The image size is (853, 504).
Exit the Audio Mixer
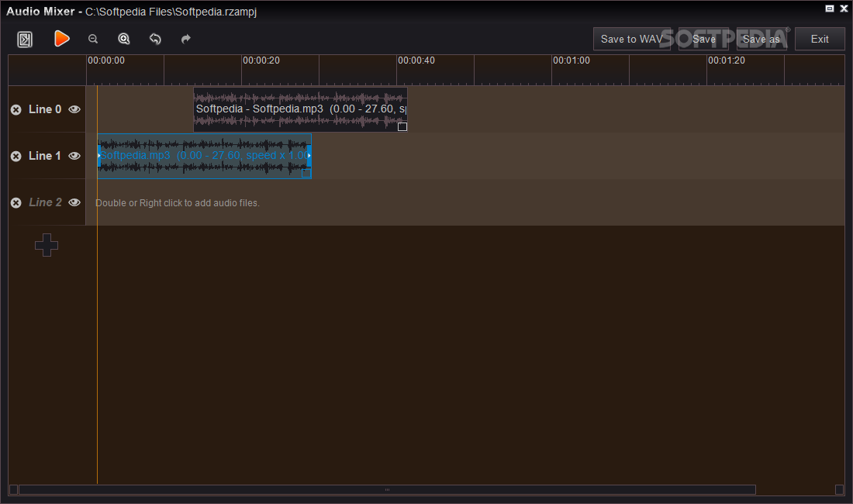tap(820, 39)
